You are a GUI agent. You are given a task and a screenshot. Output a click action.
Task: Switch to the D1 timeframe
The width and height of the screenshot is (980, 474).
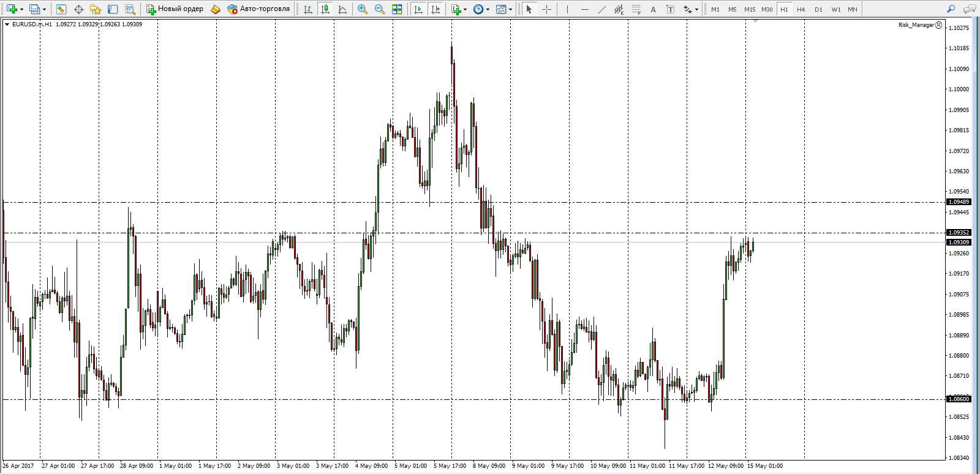(818, 9)
